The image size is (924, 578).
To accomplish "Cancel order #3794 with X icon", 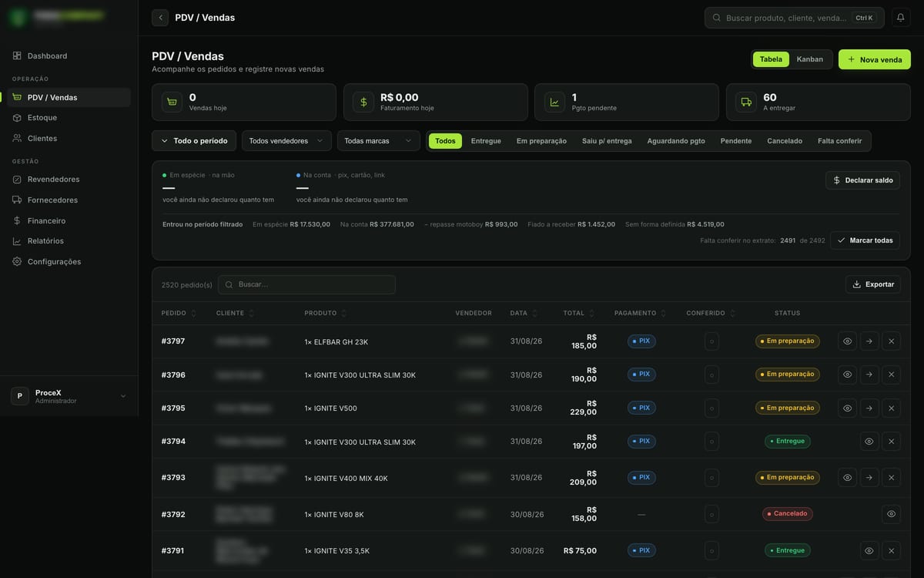I will (x=891, y=442).
